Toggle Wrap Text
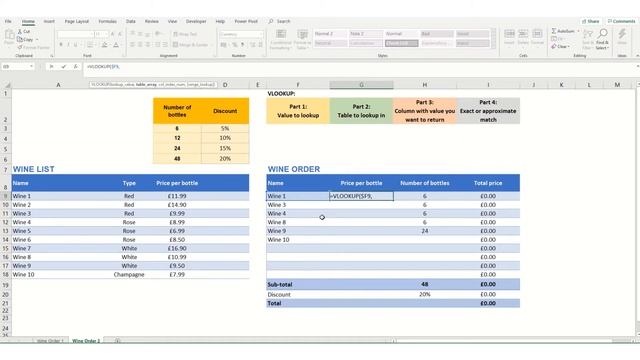This screenshot has height=360, width=640. 185,34
